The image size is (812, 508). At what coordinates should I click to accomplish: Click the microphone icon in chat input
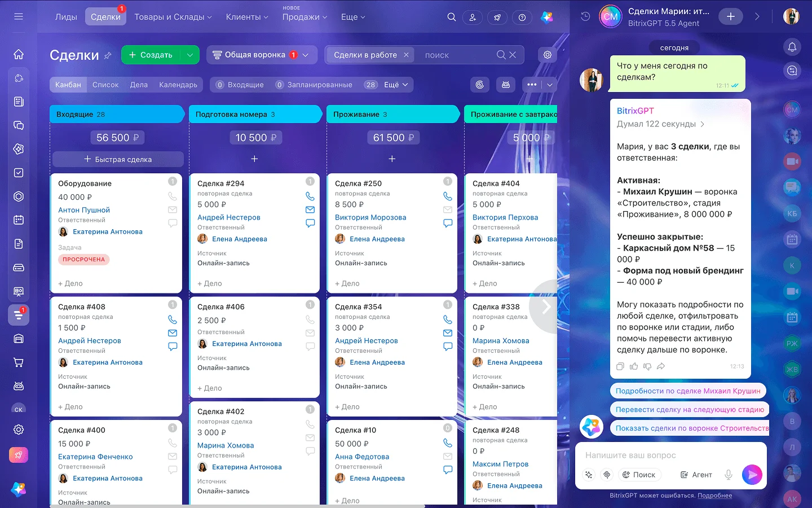click(729, 475)
